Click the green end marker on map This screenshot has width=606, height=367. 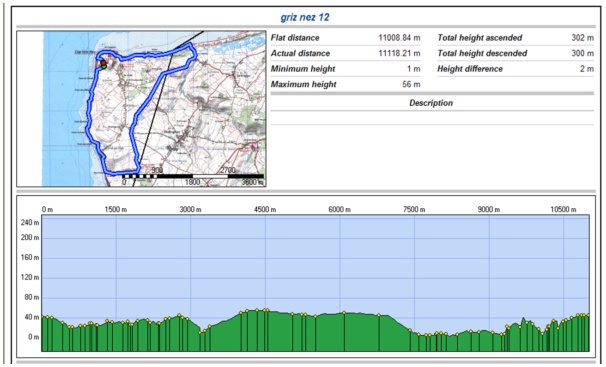click(x=104, y=67)
